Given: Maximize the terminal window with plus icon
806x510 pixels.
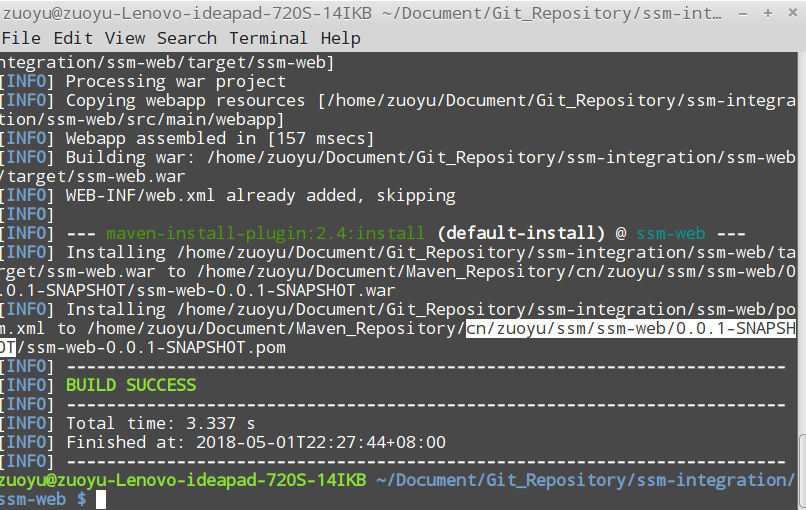Looking at the screenshot, I should point(767,13).
